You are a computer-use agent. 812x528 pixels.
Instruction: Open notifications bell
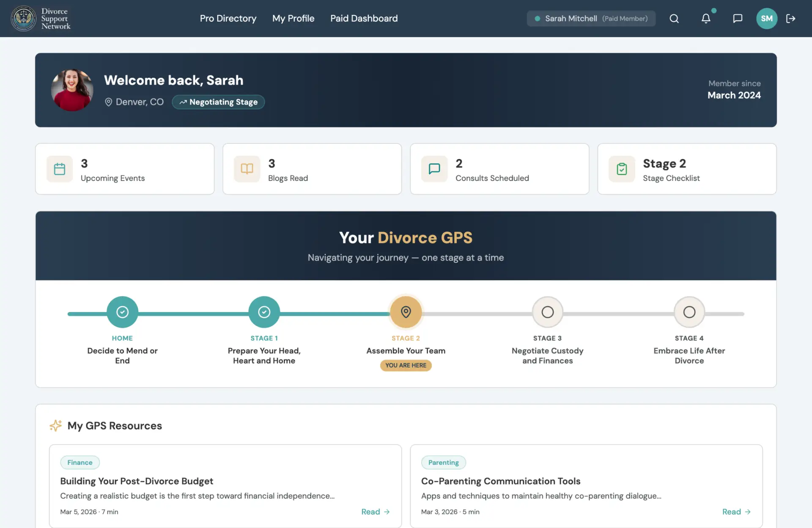click(x=706, y=19)
